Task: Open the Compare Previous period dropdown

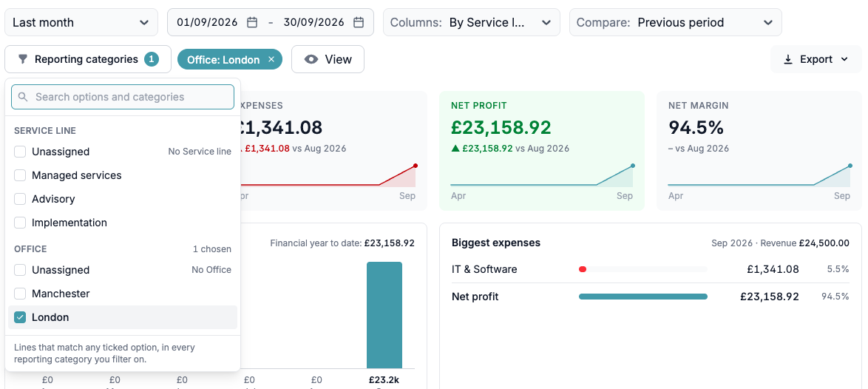Action: (x=675, y=23)
